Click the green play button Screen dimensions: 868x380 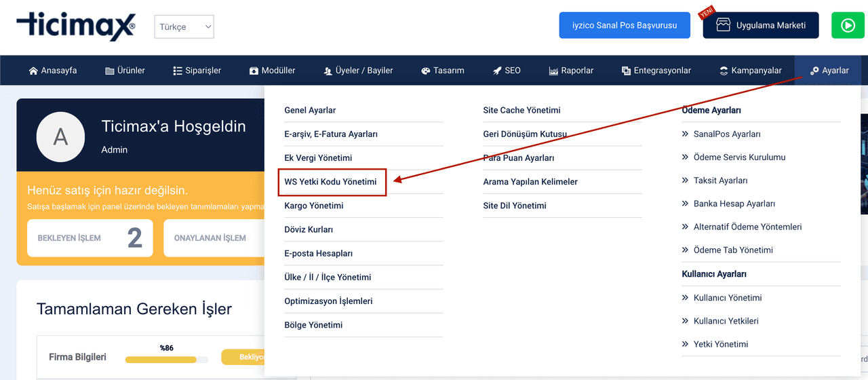pyautogui.click(x=848, y=25)
